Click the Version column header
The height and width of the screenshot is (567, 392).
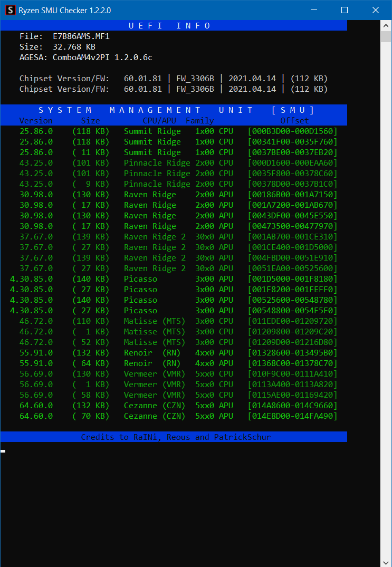pyautogui.click(x=36, y=120)
